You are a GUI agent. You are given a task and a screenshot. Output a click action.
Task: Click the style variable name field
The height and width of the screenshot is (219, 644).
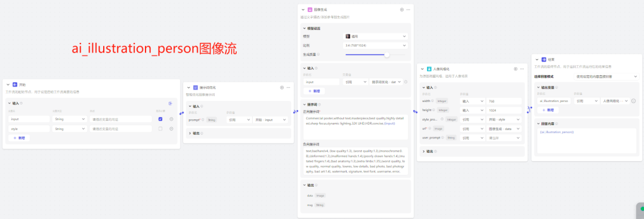pos(29,129)
